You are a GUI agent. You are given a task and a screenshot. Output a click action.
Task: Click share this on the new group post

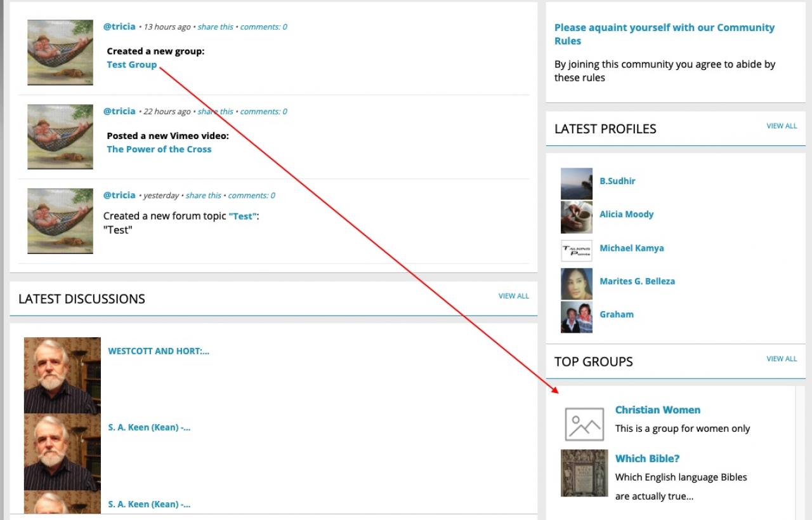[x=216, y=27]
